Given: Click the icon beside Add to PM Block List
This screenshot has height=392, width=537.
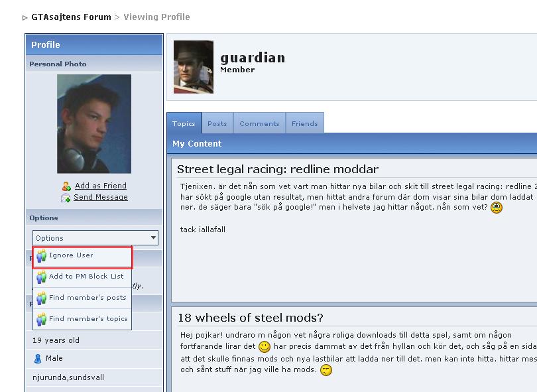Looking at the screenshot, I should coord(42,277).
